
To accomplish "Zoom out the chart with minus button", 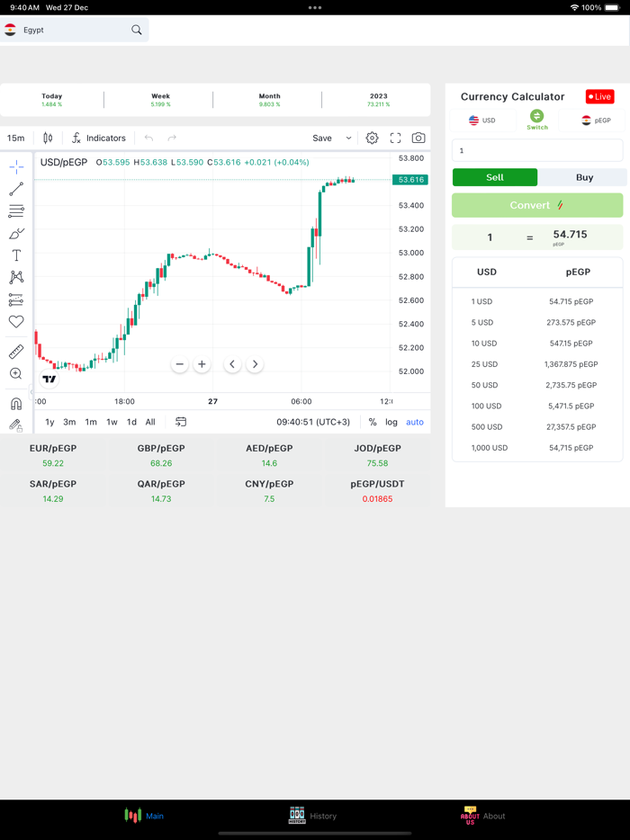I will (x=180, y=364).
